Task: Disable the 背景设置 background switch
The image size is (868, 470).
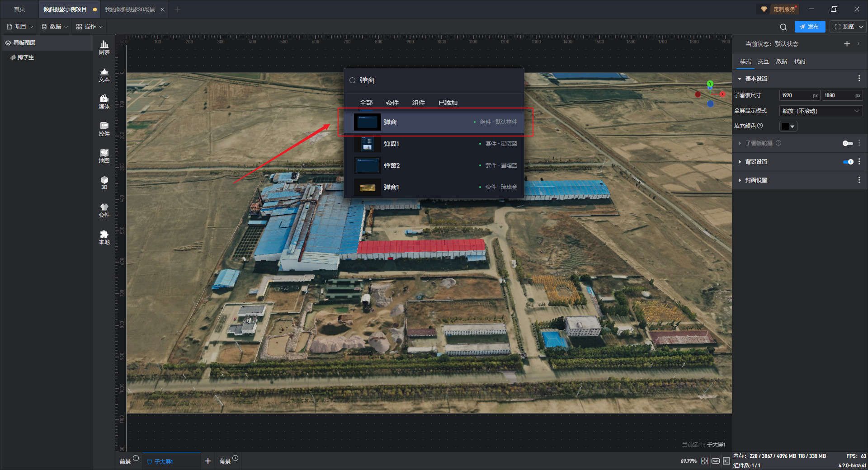Action: tap(848, 162)
